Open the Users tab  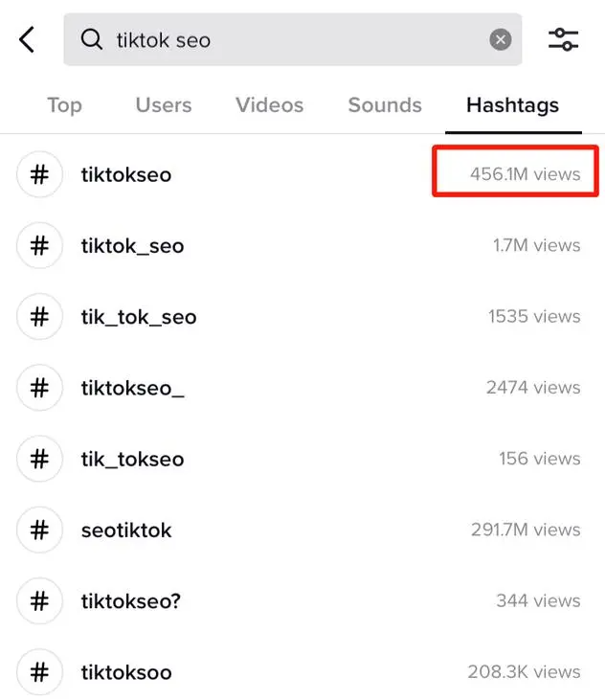point(163,105)
